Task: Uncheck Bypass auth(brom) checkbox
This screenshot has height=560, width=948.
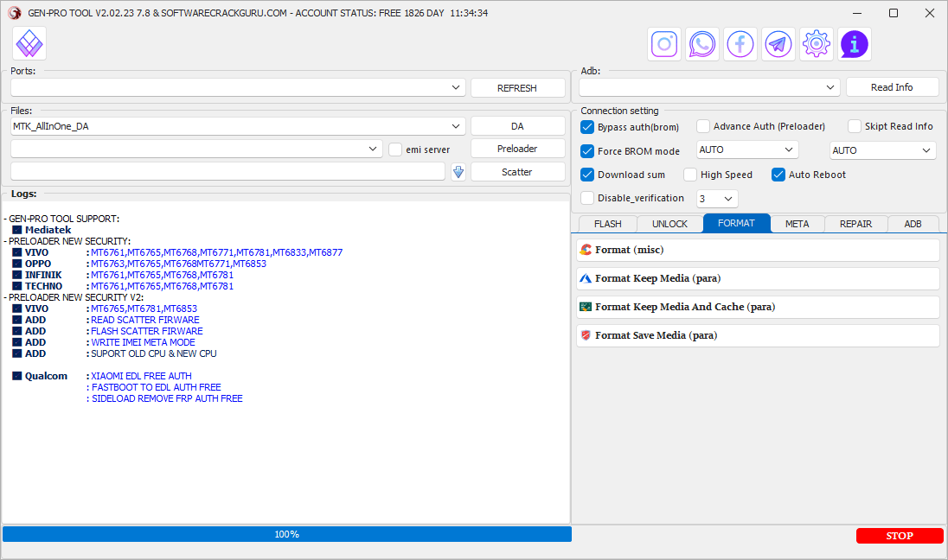Action: coord(588,127)
